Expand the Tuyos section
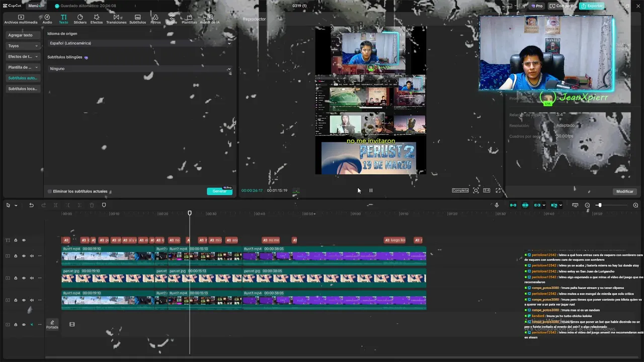This screenshot has width=644, height=362. [23, 46]
